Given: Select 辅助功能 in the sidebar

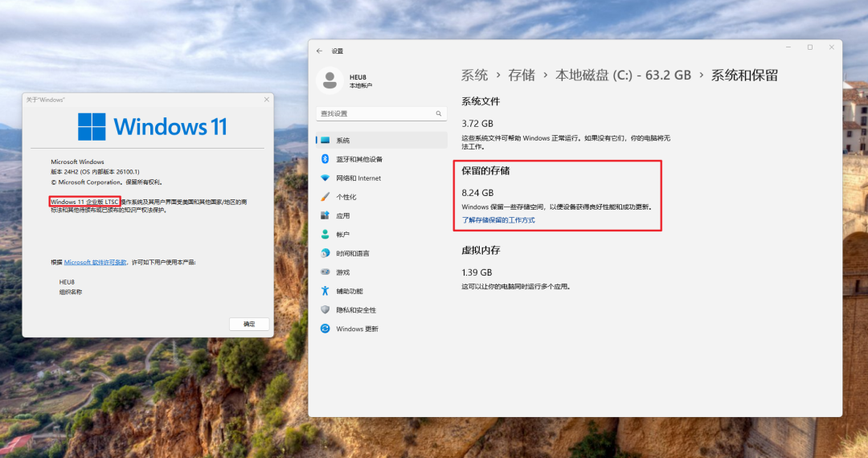Looking at the screenshot, I should click(x=382, y=291).
